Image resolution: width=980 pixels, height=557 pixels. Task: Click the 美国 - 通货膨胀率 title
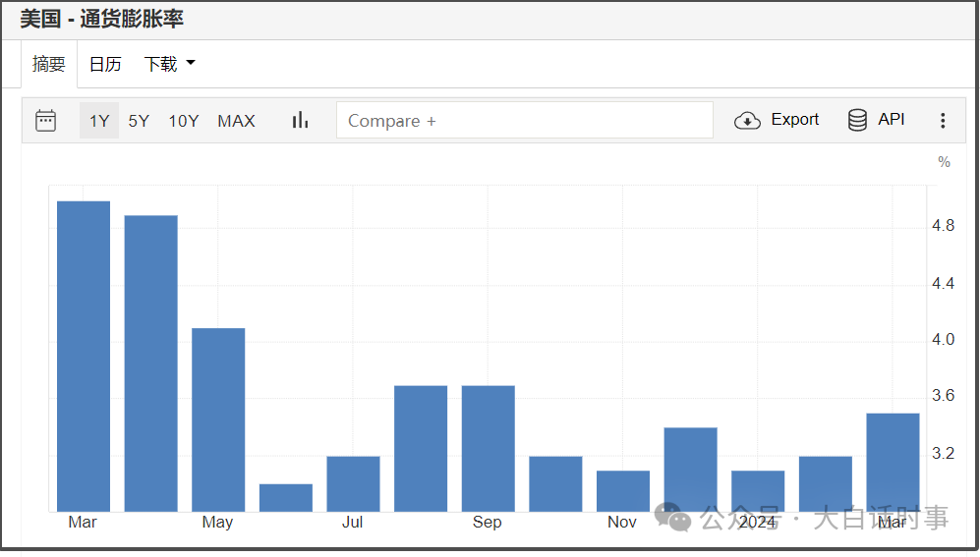102,20
